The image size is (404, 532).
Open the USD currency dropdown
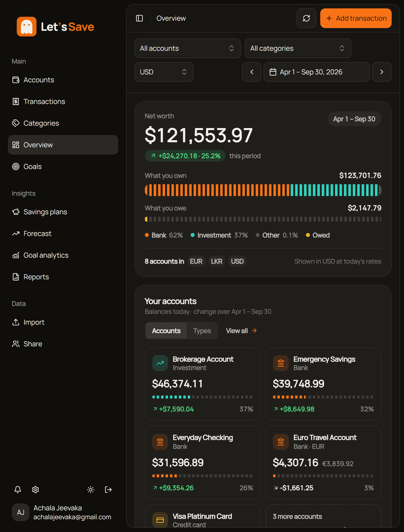(x=164, y=72)
